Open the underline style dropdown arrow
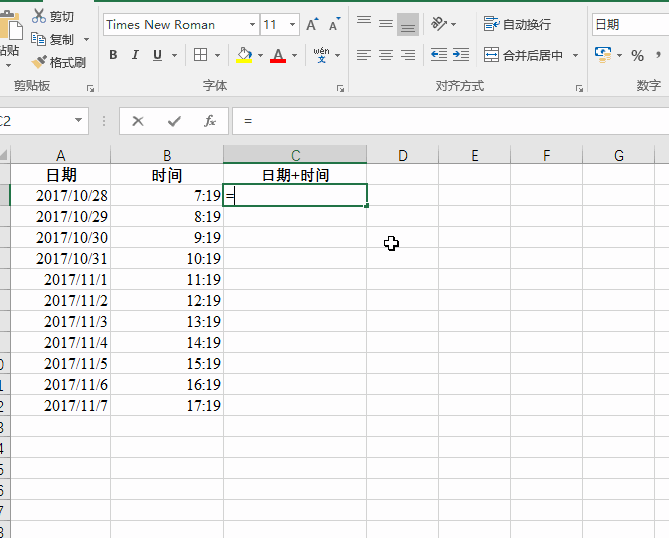Image resolution: width=669 pixels, height=538 pixels. coord(174,55)
